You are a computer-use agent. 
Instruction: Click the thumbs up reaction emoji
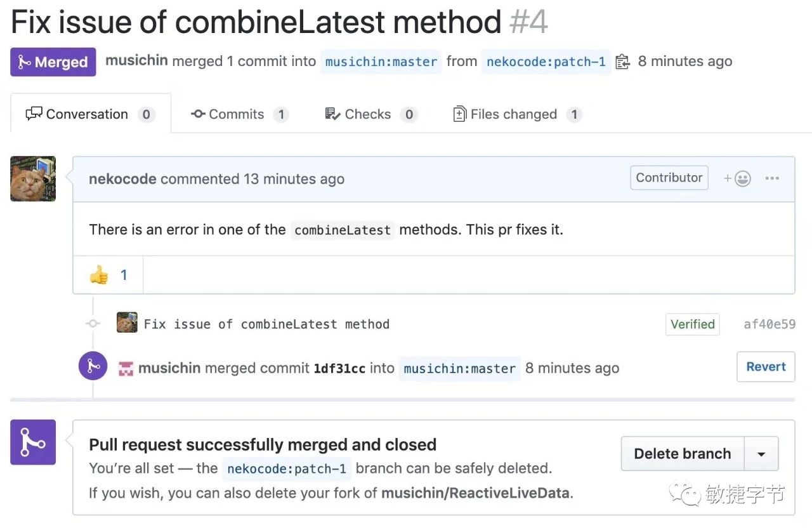coord(99,275)
